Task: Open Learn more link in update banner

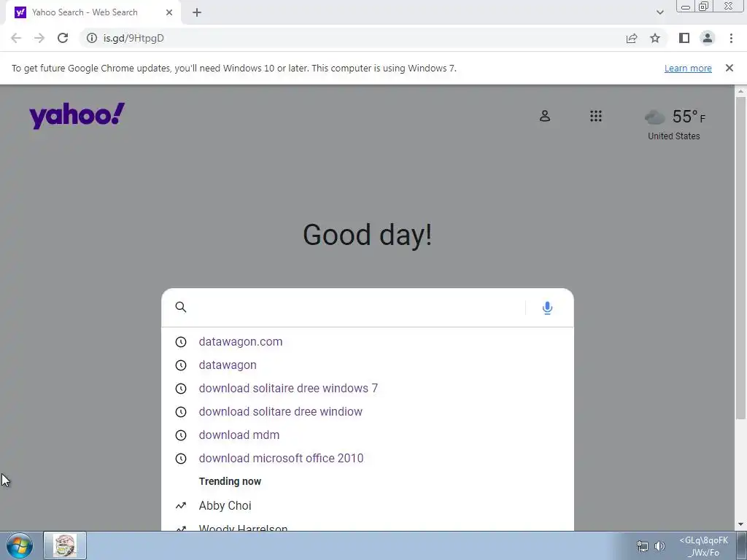Action: coord(688,68)
